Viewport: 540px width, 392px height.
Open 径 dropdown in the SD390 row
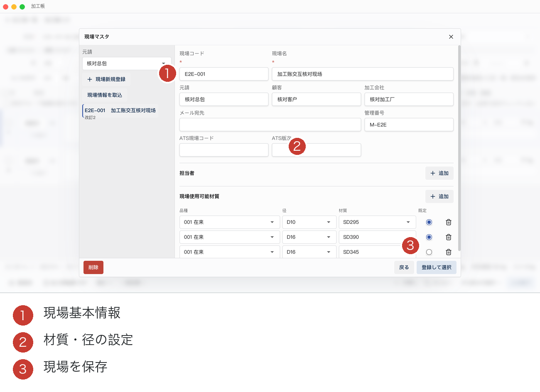[x=309, y=237]
